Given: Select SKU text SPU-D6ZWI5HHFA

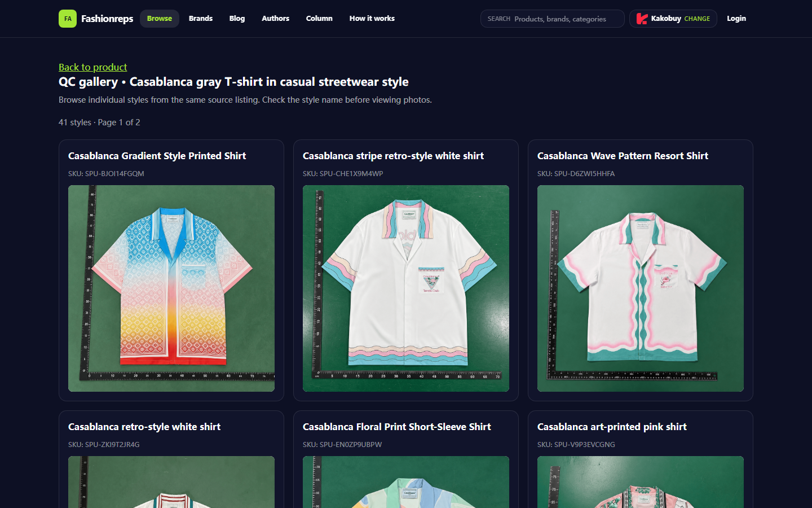Looking at the screenshot, I should point(585,174).
